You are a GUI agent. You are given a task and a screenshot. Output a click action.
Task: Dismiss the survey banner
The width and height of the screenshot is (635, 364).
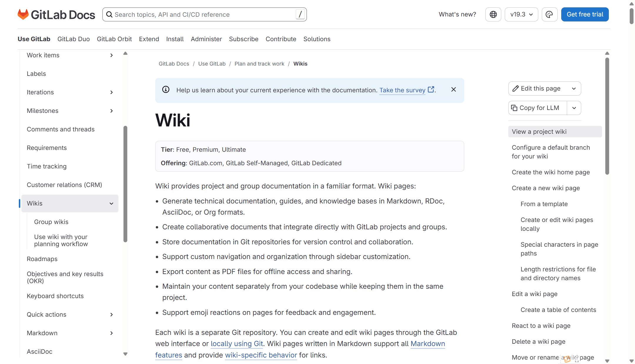(454, 90)
